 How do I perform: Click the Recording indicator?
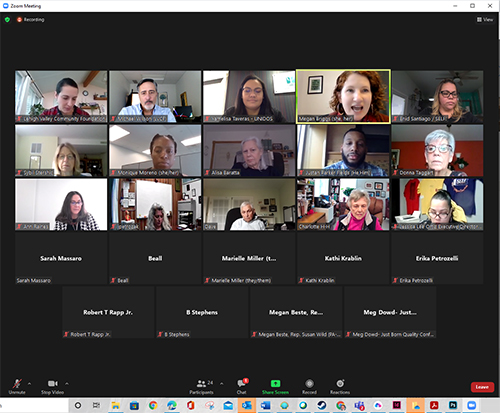[x=31, y=20]
